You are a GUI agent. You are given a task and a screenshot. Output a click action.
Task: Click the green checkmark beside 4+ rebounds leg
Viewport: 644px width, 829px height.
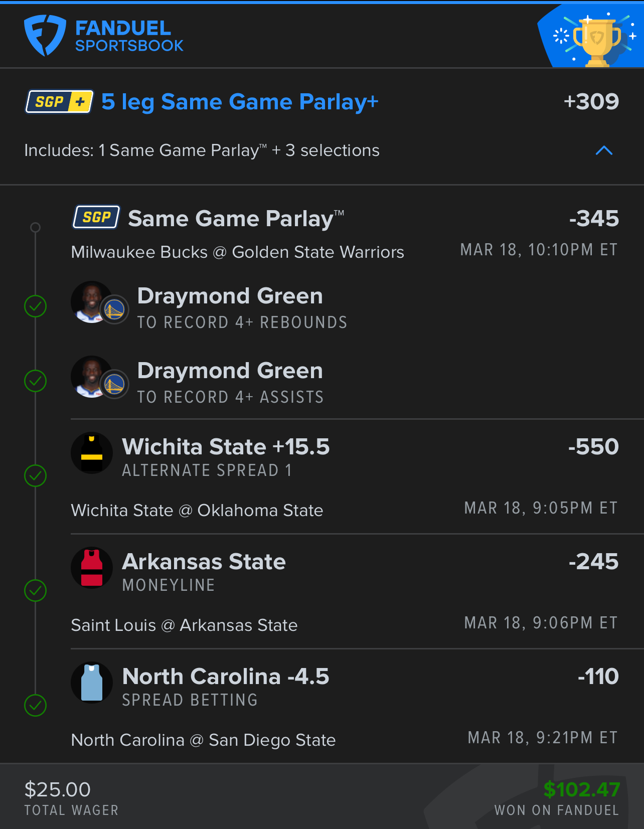pos(36,306)
